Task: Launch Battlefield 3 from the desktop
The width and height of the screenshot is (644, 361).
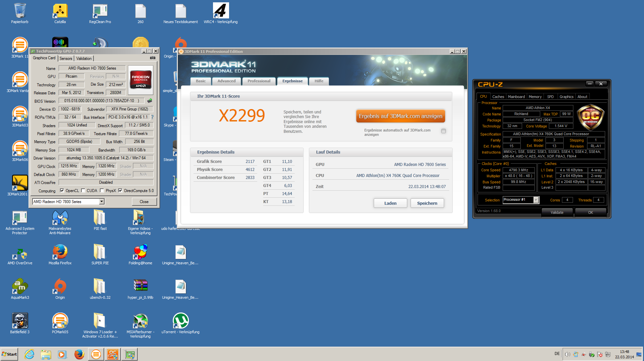Action: coord(20,323)
